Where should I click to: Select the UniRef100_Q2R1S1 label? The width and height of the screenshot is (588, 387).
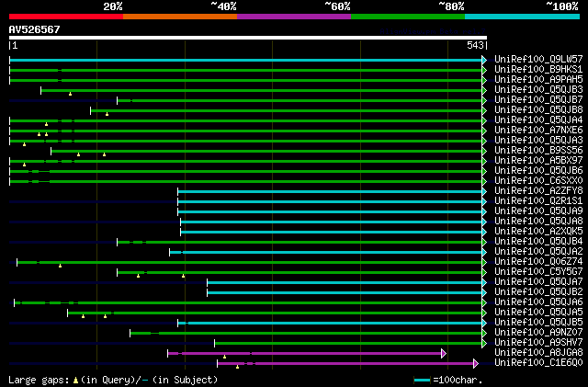[538, 201]
